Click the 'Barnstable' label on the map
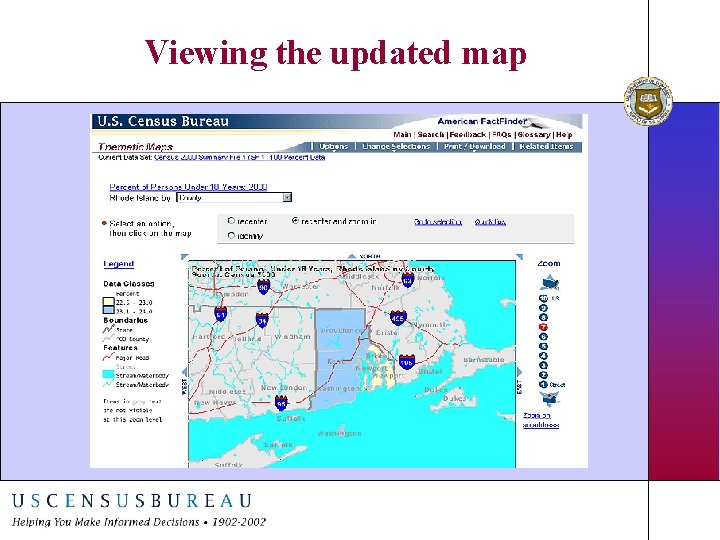 click(x=484, y=360)
